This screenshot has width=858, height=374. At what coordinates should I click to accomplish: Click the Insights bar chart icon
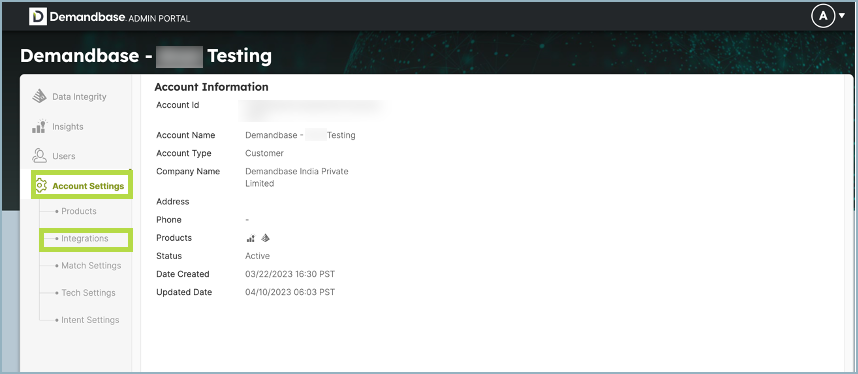coord(39,126)
